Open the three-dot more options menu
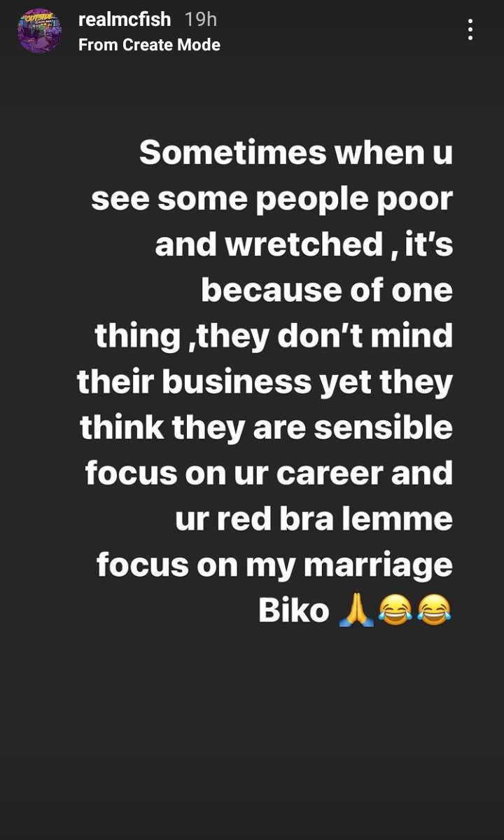Viewport: 504px width, 840px height. click(470, 29)
